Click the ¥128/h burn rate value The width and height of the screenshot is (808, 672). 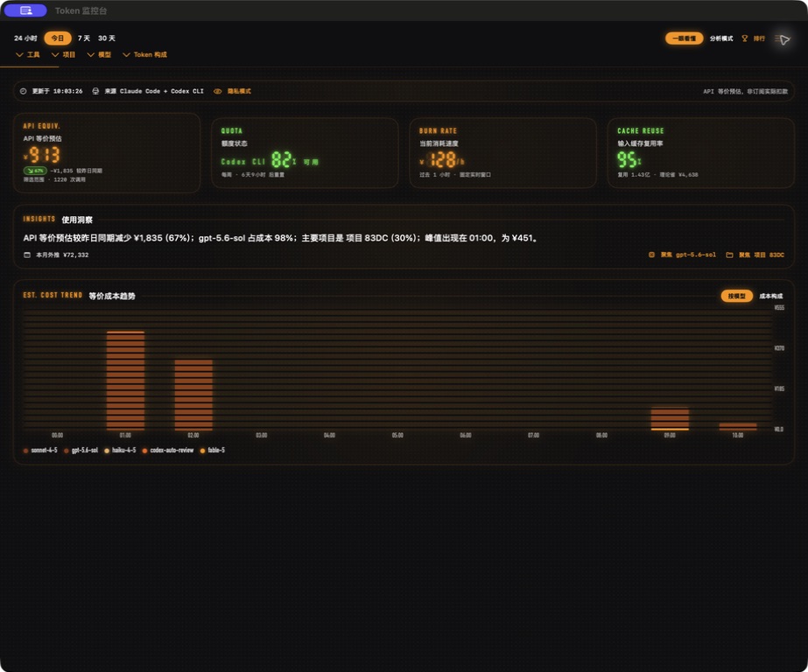click(442, 160)
